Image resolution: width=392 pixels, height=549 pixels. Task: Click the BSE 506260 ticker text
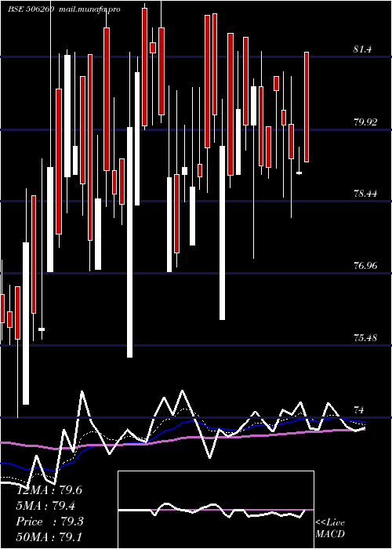31,9
